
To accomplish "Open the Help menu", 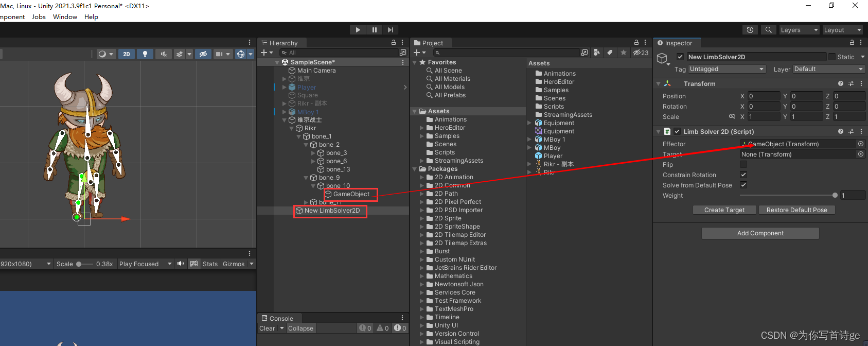I will pyautogui.click(x=91, y=16).
